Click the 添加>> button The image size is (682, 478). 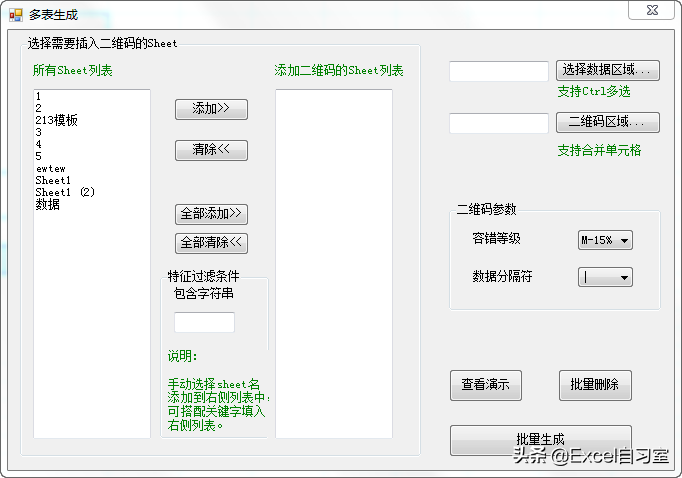pos(211,109)
